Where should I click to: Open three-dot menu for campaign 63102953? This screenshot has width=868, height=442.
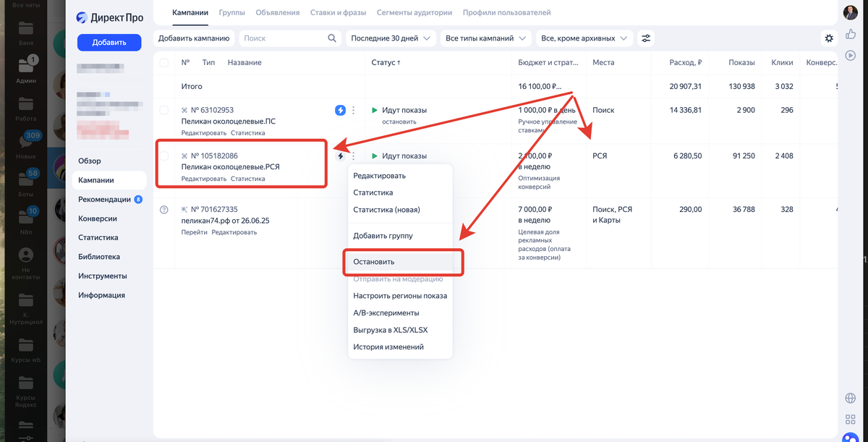[x=353, y=111]
